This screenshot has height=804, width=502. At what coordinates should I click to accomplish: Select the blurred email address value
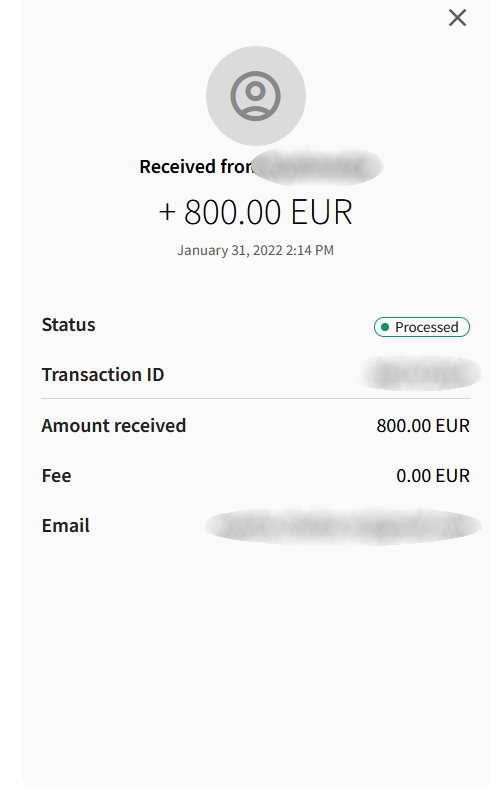pos(343,526)
